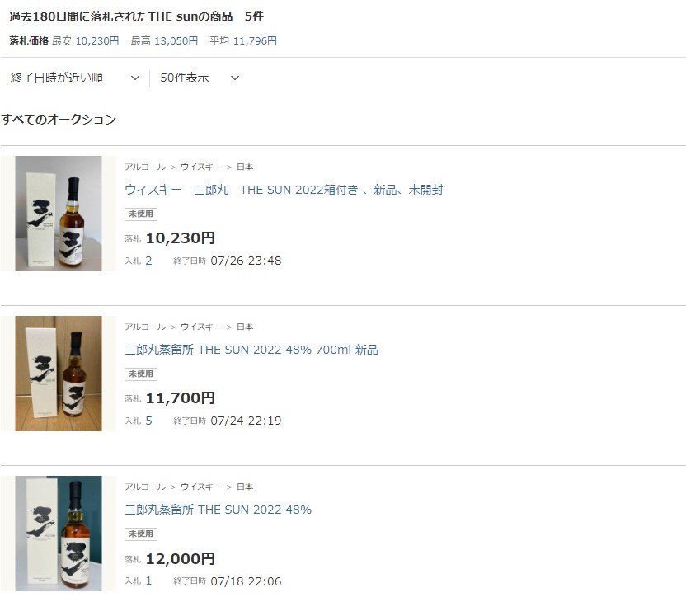686x616 pixels.
Task: Click the thumbnail of the 10,230円 whisky listing
Action: tap(59, 214)
